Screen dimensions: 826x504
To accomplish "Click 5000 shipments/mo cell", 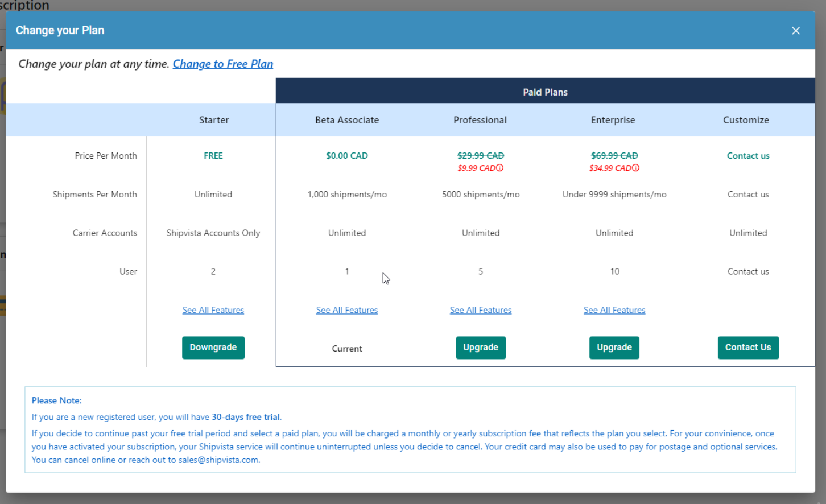I will [x=481, y=195].
